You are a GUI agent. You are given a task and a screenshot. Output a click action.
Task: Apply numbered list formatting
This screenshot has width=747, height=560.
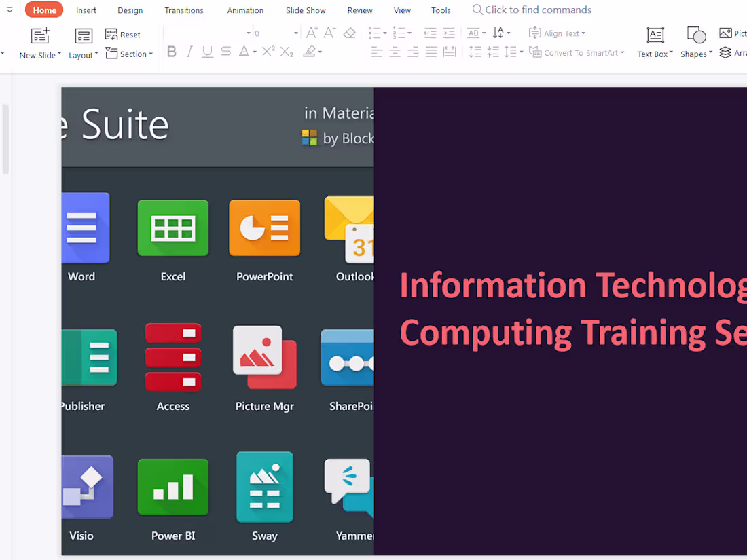399,33
